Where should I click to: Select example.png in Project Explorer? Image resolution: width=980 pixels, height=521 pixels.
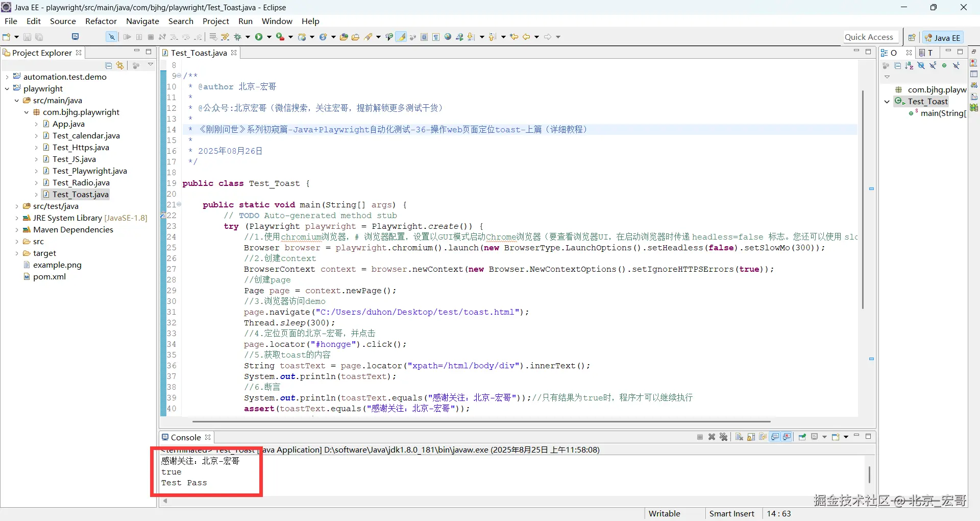click(57, 265)
